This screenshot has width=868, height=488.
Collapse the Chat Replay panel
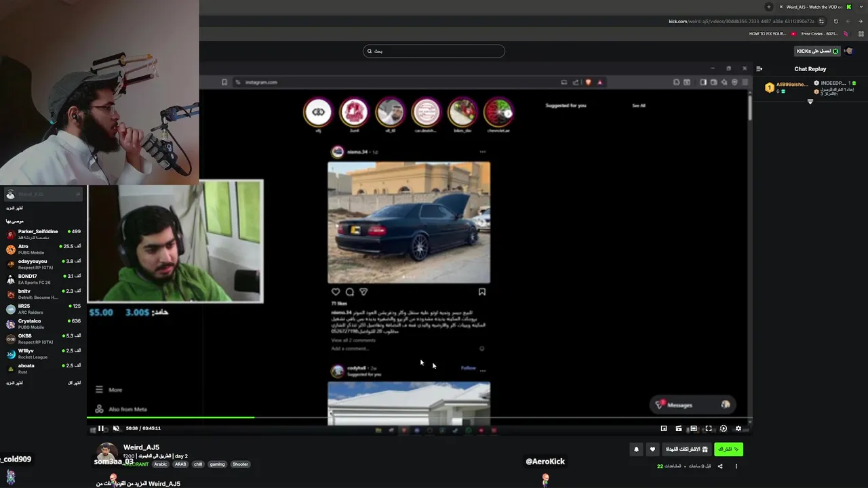[759, 68]
